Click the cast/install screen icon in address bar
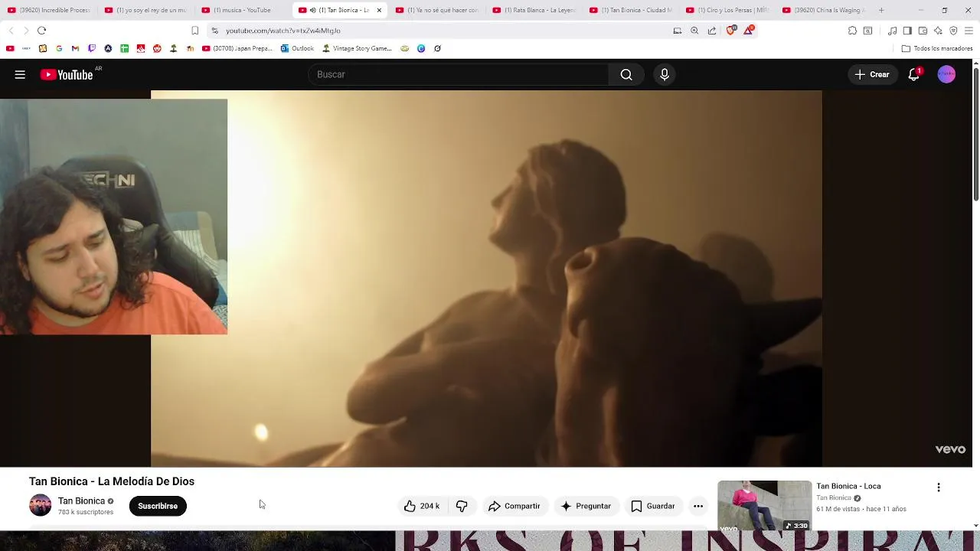This screenshot has width=980, height=551. coord(678,31)
